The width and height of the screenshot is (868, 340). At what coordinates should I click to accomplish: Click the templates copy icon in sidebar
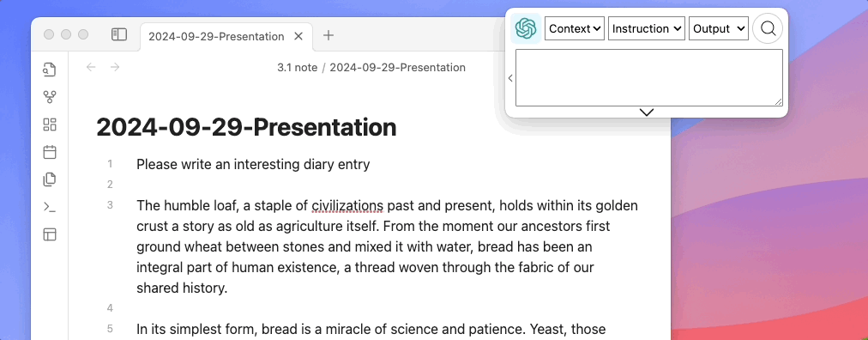[x=50, y=179]
